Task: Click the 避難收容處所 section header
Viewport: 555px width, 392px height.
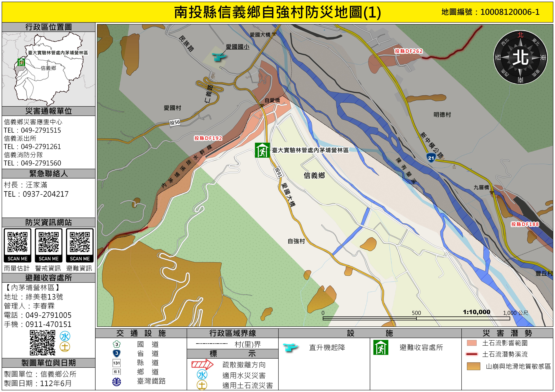Action: tap(49, 278)
